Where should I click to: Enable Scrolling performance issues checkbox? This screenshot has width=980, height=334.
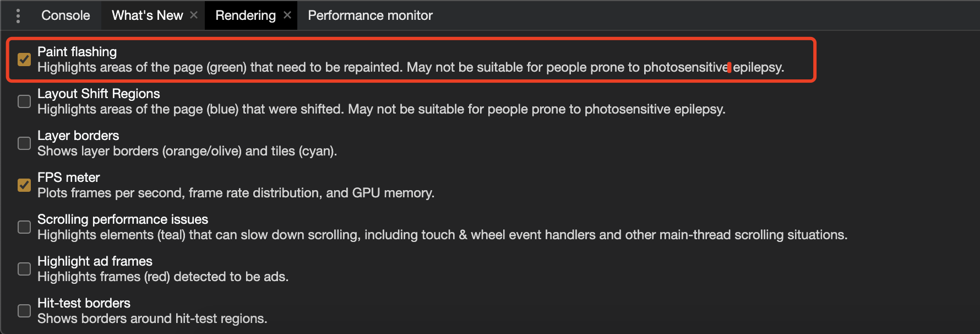(24, 227)
